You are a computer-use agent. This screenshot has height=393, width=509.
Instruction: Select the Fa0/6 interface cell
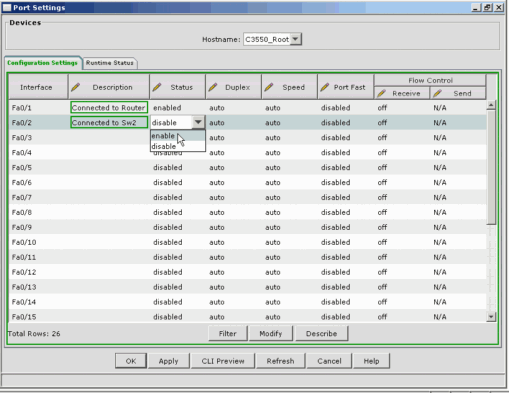coord(38,182)
